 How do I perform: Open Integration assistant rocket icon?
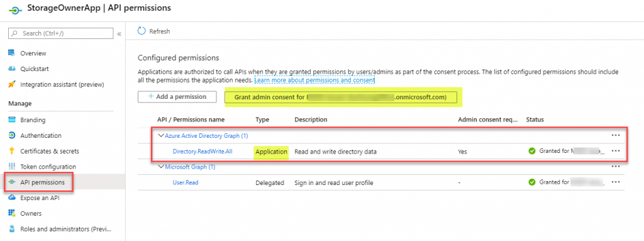coord(11,84)
